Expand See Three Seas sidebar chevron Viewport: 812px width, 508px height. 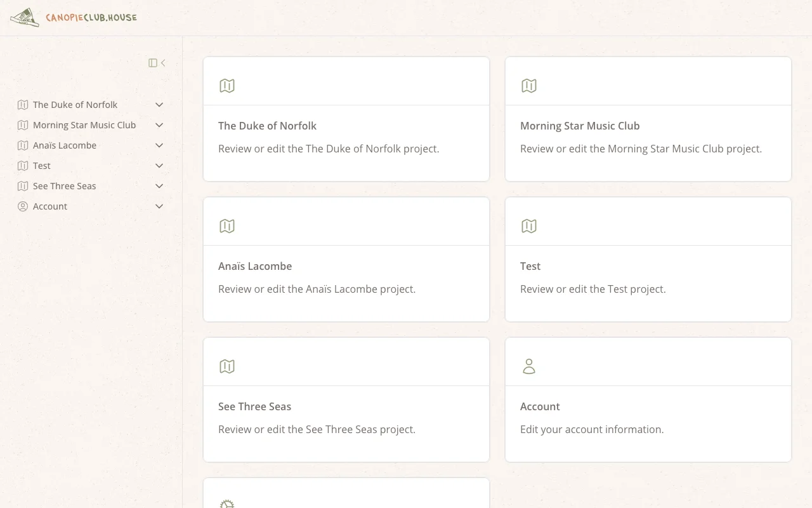tap(159, 186)
